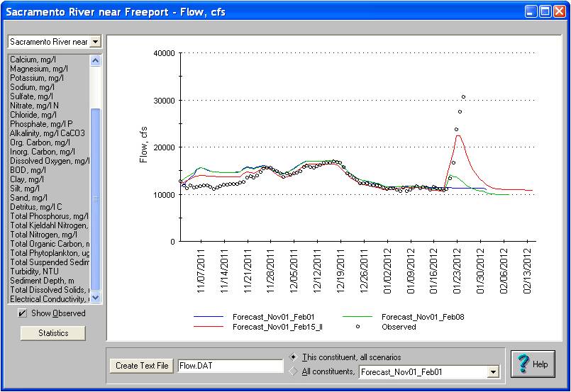Select Total Suspended Sediment constituent
Screen dimensions: 571x392
[x=50, y=262]
